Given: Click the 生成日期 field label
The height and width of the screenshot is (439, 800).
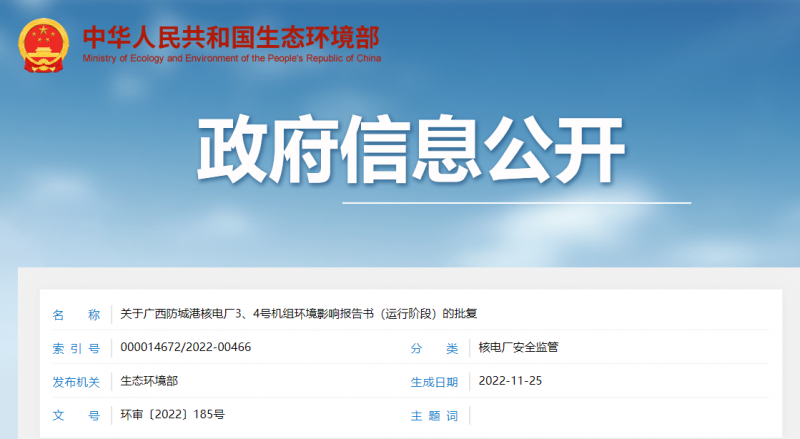Looking at the screenshot, I should click(x=434, y=381).
